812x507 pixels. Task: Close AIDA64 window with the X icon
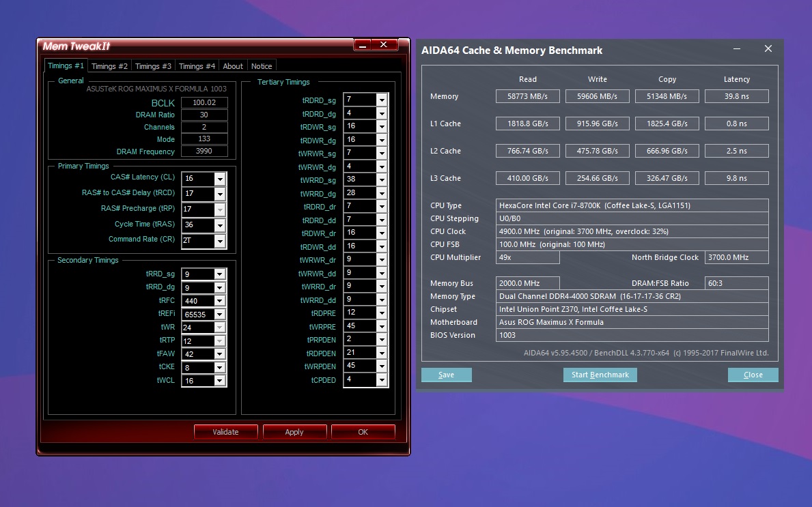point(768,48)
